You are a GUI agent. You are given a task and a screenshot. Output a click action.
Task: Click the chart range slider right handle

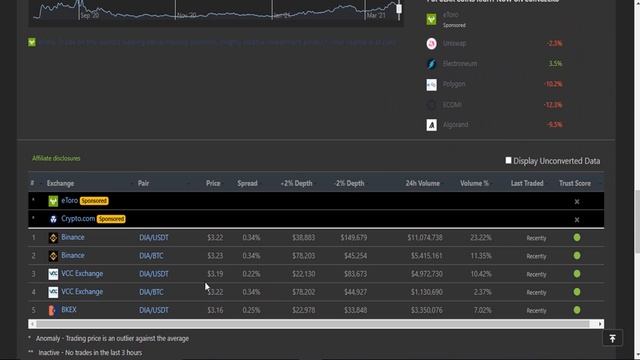(399, 9)
